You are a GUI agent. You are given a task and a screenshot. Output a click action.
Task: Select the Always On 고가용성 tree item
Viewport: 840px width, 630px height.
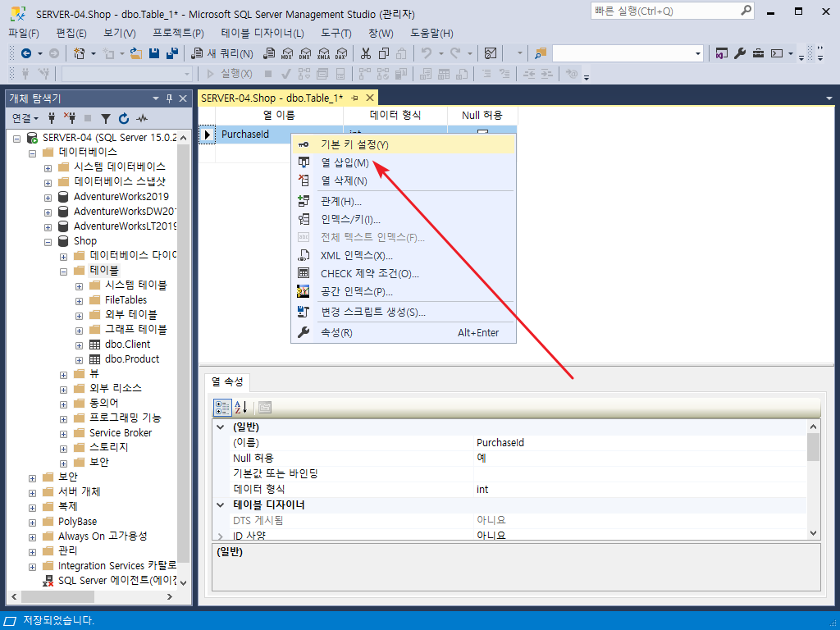(103, 536)
